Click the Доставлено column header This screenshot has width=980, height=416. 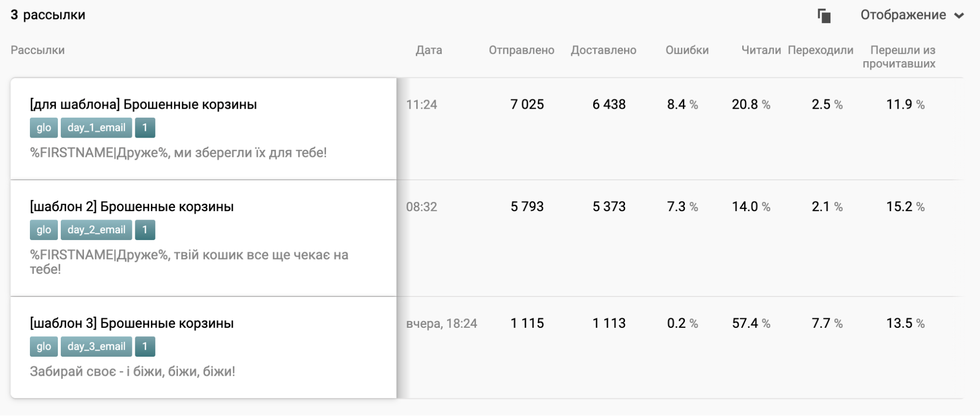tap(603, 50)
